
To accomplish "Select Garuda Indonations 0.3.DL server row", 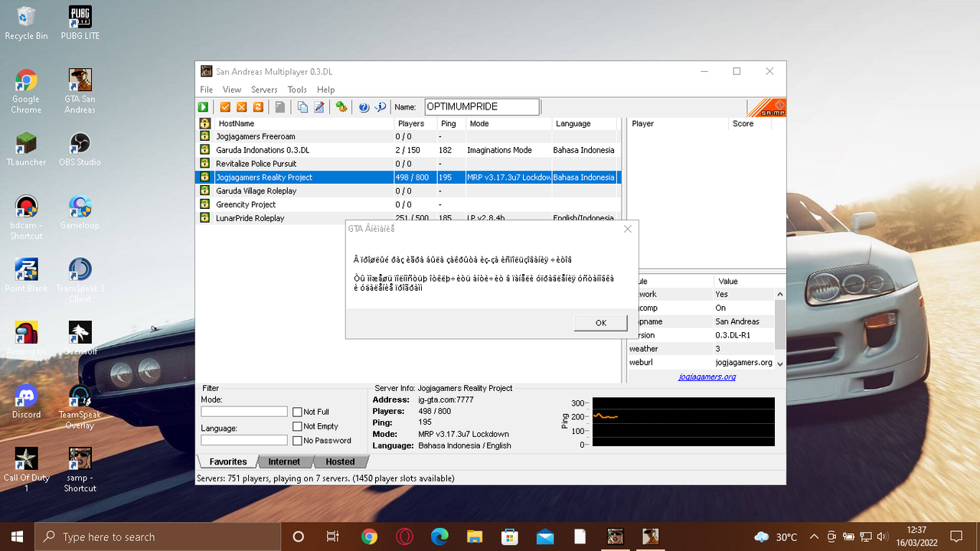I will click(x=407, y=150).
